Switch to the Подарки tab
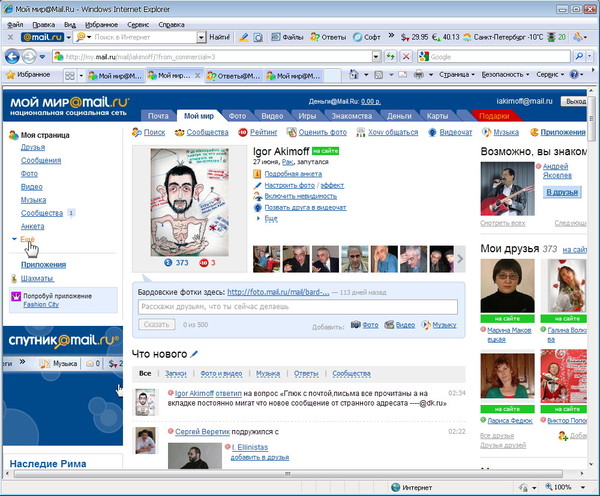This screenshot has height=496, width=600. click(x=494, y=116)
